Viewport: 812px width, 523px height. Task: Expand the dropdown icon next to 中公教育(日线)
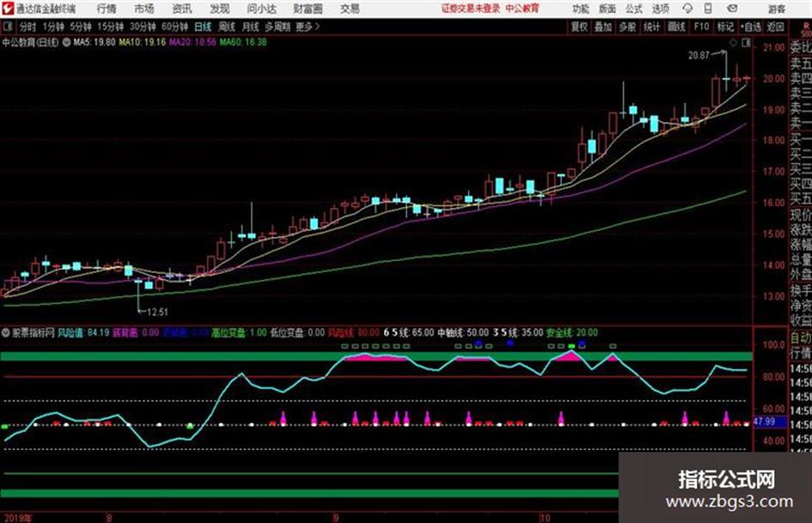point(66,42)
